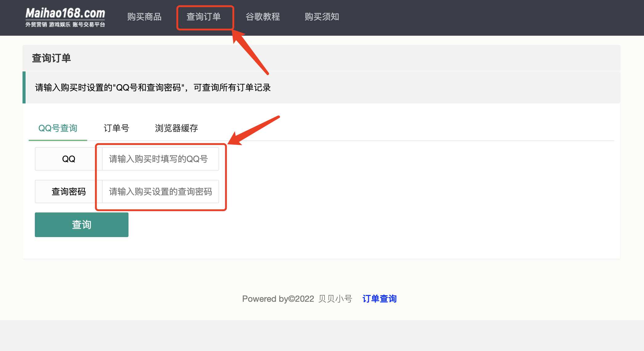Open the highlighted 查询订单 nav item

coord(205,18)
